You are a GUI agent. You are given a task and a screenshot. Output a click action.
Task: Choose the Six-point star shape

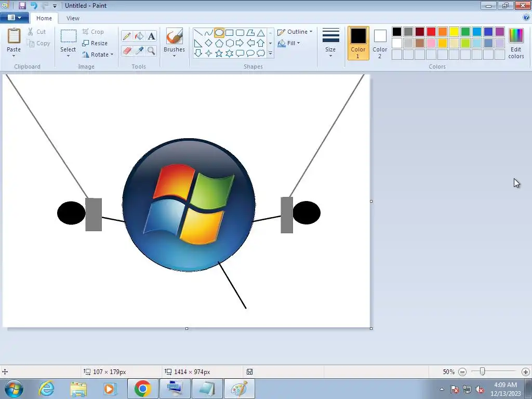(229, 54)
